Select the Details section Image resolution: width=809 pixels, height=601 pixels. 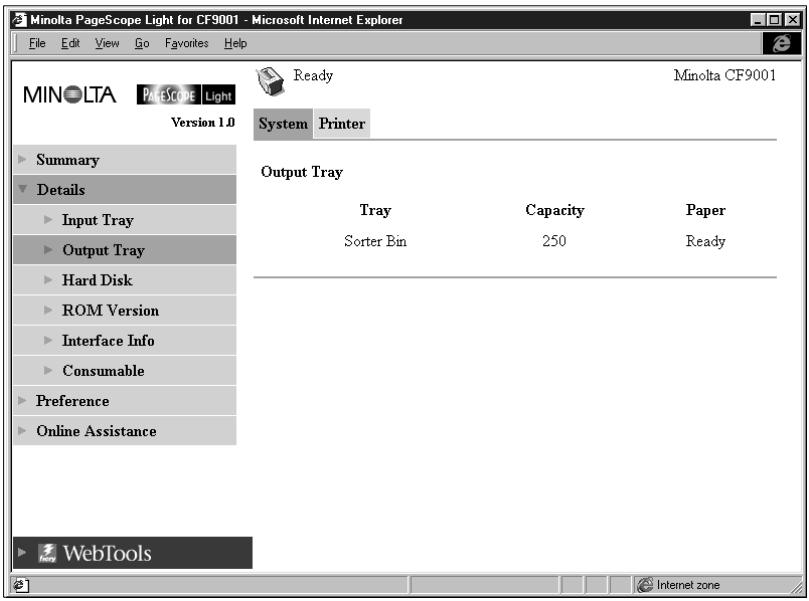pyautogui.click(x=125, y=189)
